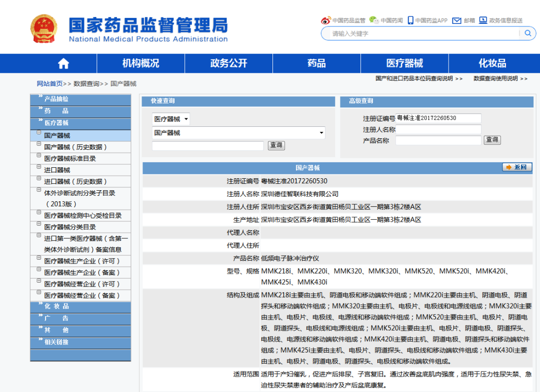Click the national emblem logo
The image size is (540, 392).
pyautogui.click(x=44, y=27)
